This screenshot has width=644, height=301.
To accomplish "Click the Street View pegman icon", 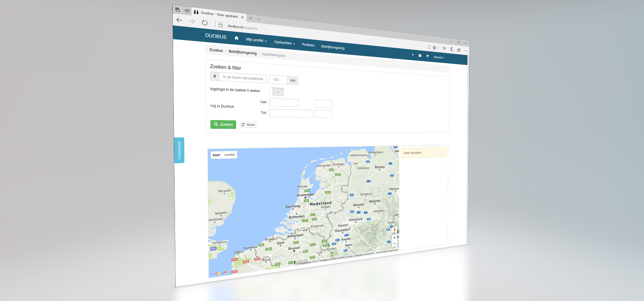I will [x=395, y=229].
